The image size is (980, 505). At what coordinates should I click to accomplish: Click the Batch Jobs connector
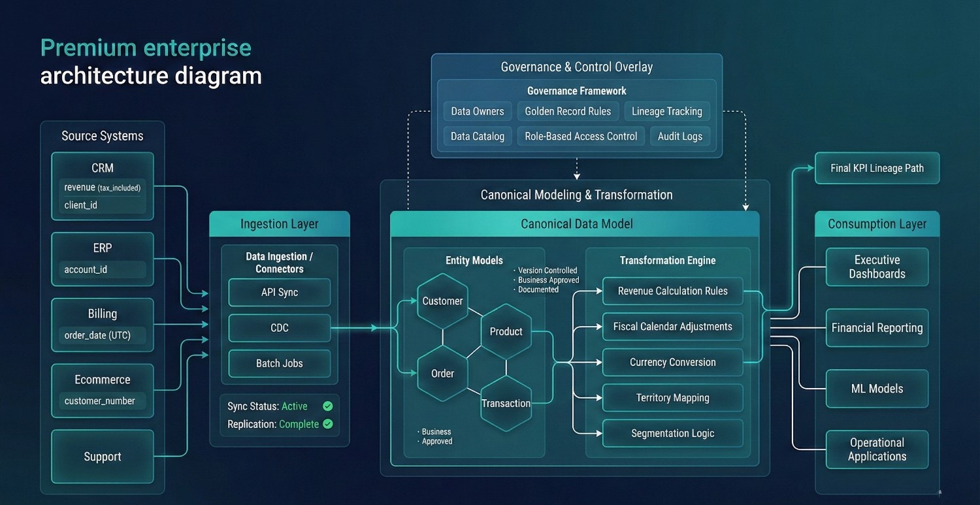click(x=279, y=363)
